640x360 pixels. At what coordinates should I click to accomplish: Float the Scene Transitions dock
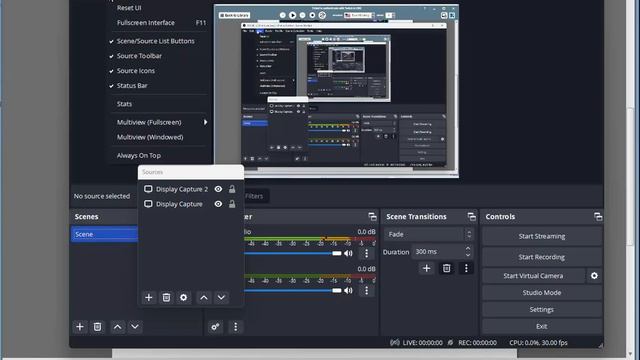coord(471,216)
